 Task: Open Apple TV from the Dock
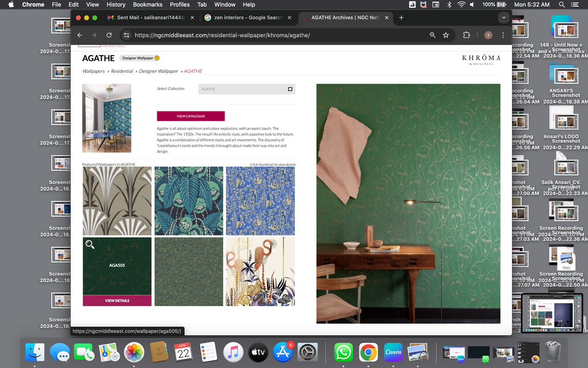click(x=258, y=352)
